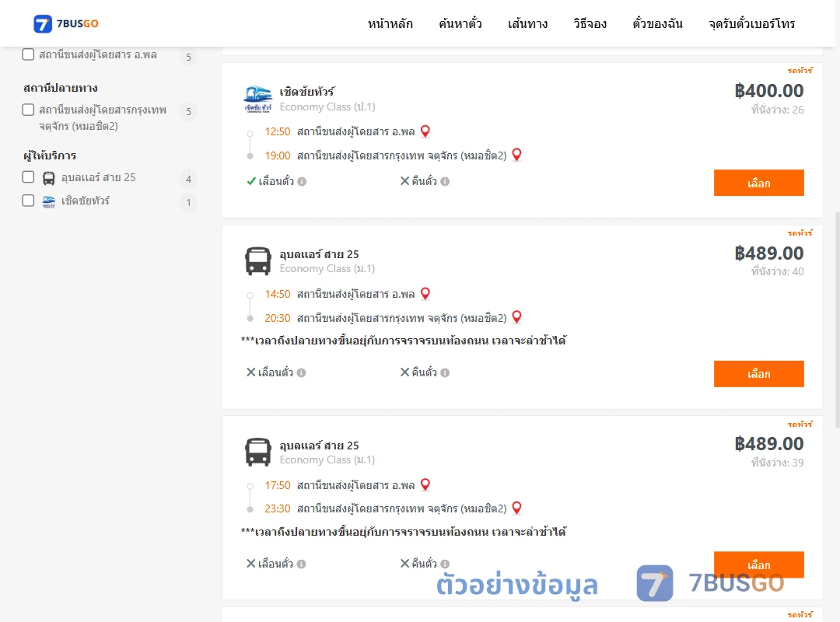Click the 7BUSGO logo in header

pyautogui.click(x=66, y=23)
